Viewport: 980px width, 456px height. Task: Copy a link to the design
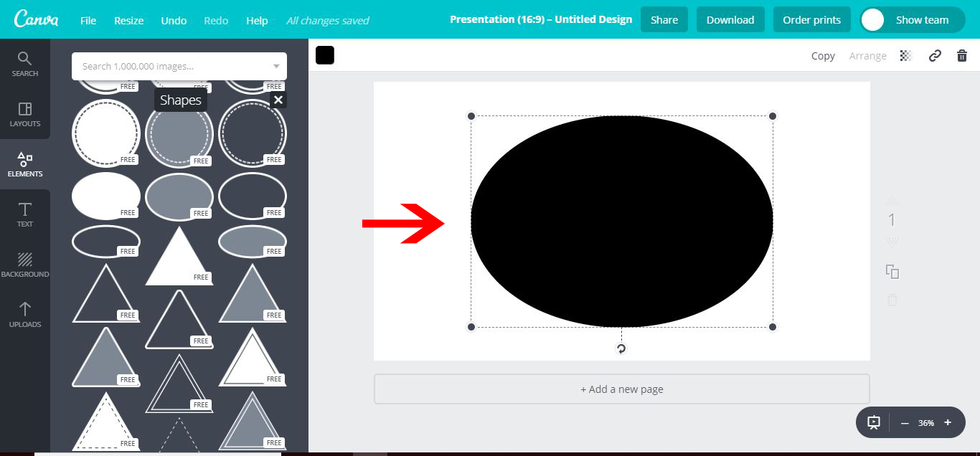click(x=934, y=55)
